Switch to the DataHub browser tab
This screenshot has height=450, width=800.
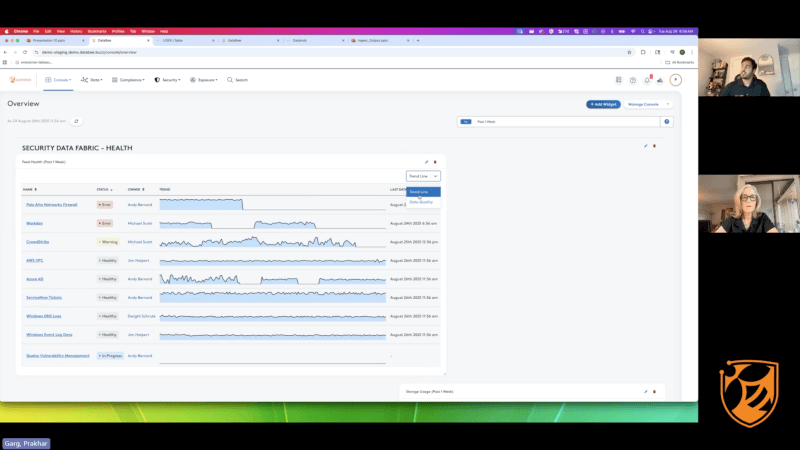point(315,40)
